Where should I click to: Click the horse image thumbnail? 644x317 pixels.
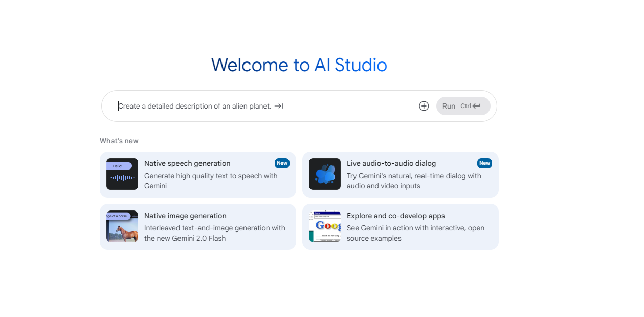click(122, 226)
